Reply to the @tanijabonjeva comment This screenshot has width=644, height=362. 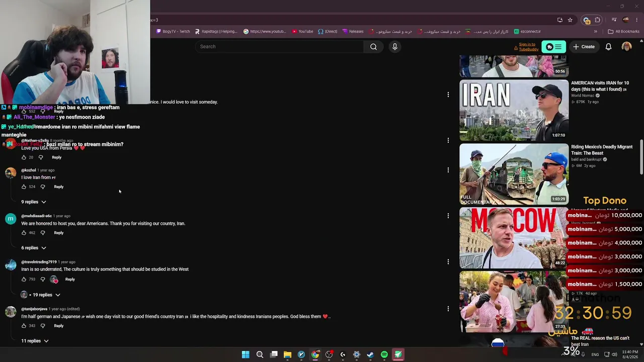(58, 326)
